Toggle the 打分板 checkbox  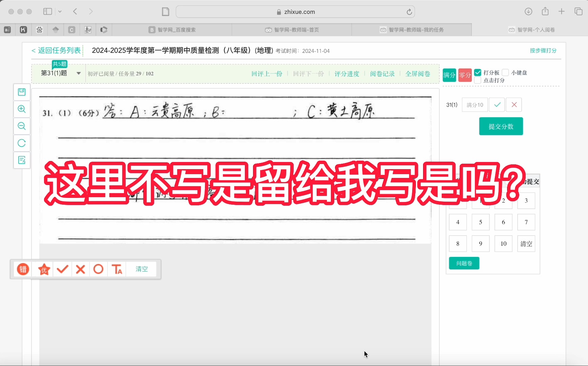[x=478, y=73]
